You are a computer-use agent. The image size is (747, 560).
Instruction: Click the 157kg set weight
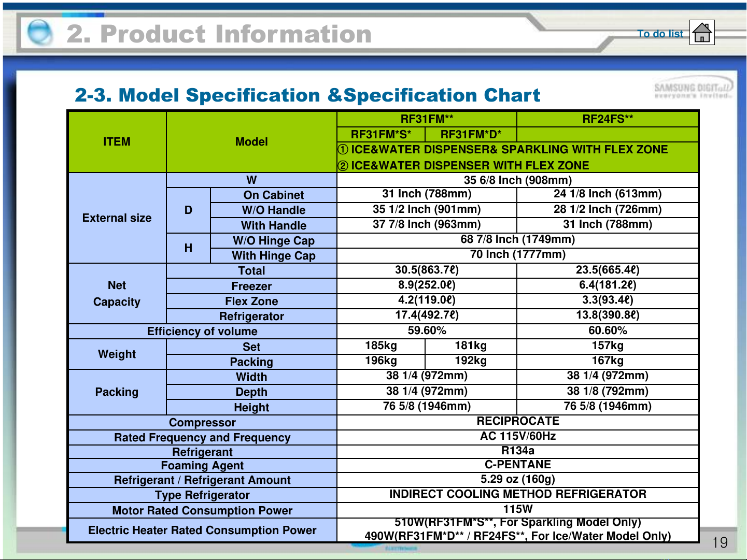[x=608, y=346]
